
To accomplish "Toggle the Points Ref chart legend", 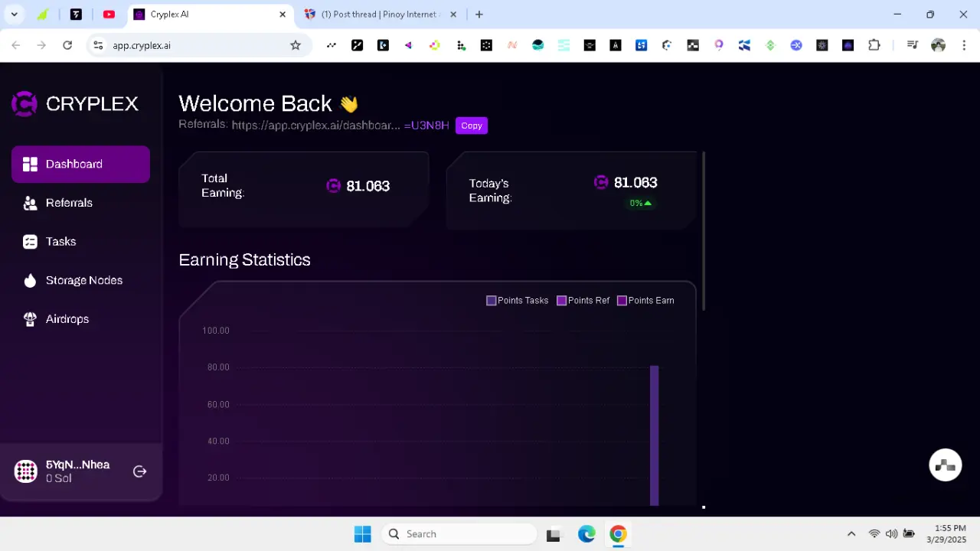I will tap(583, 301).
